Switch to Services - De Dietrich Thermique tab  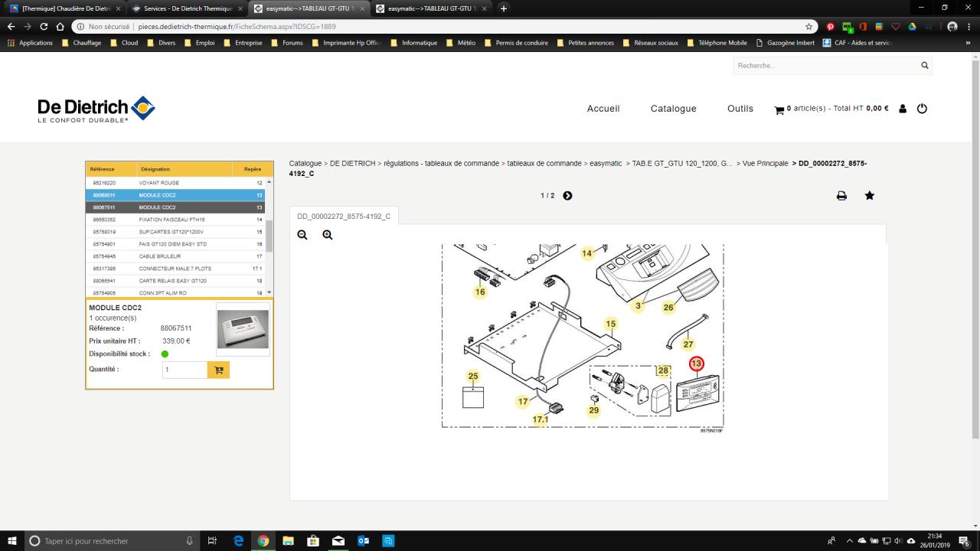[185, 8]
